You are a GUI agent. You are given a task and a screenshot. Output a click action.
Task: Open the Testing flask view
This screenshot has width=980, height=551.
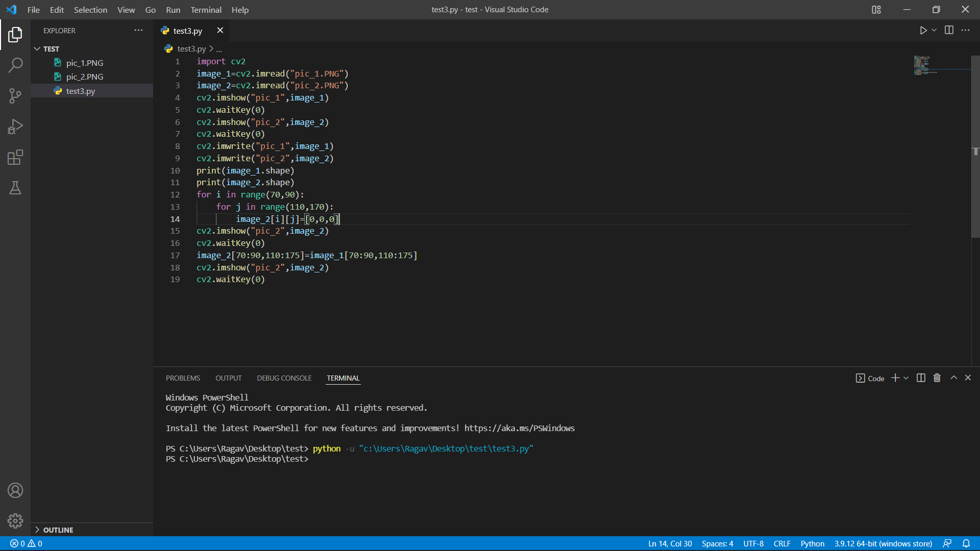pos(15,188)
